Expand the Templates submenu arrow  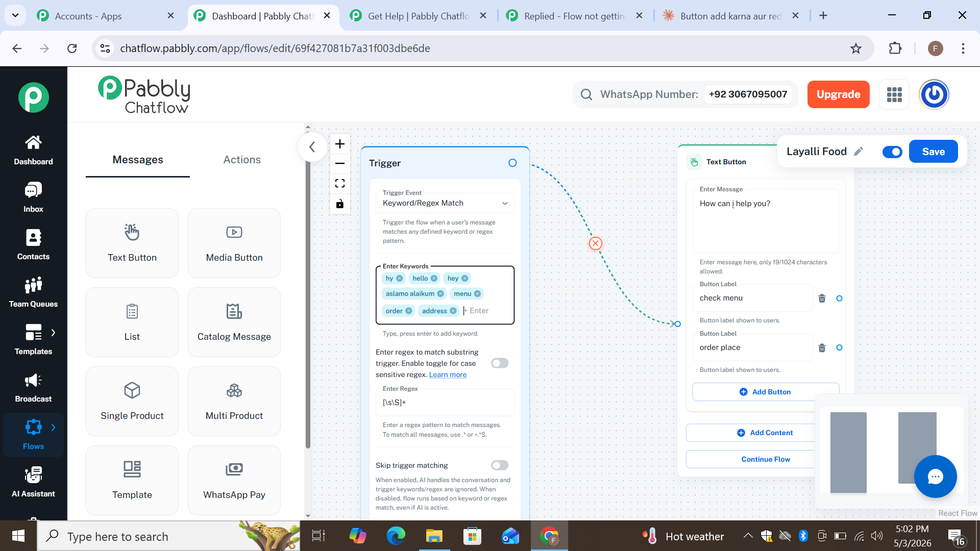tap(53, 333)
